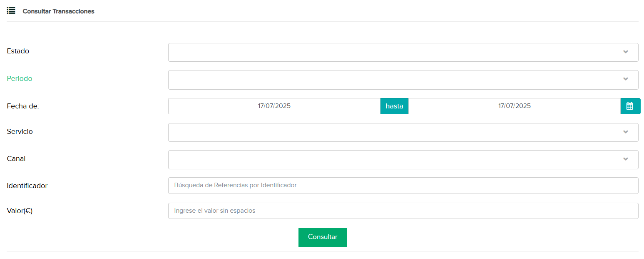Click the list icon beside Consultar Transacciones
644x259 pixels.
(11, 11)
